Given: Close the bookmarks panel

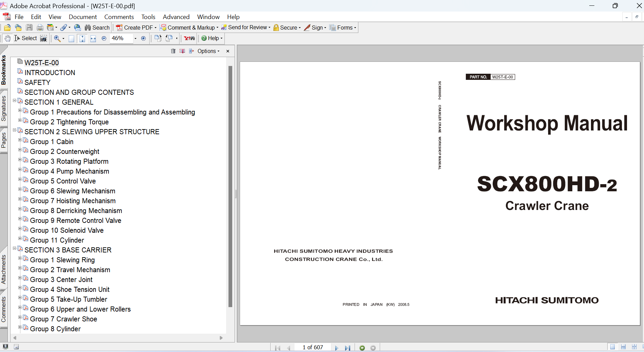Looking at the screenshot, I should click(228, 51).
